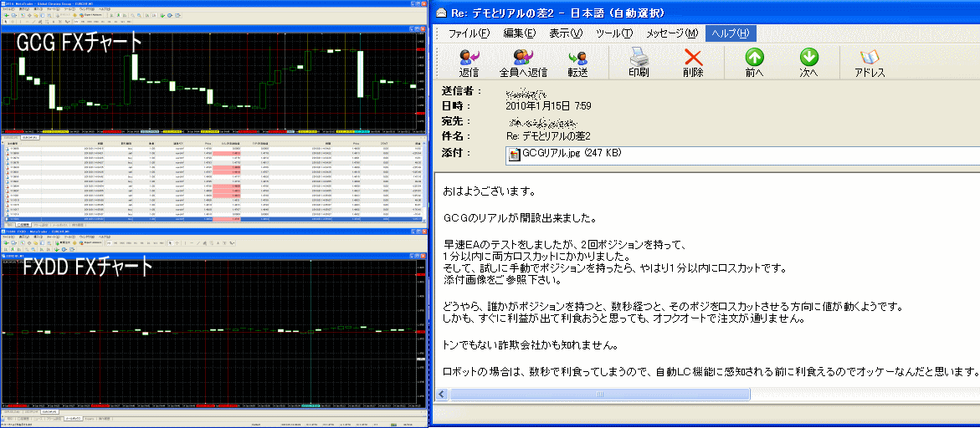Viewport: 980px width, 428px height.
Task: Click the left scroll arrow of mail body
Action: (443, 395)
